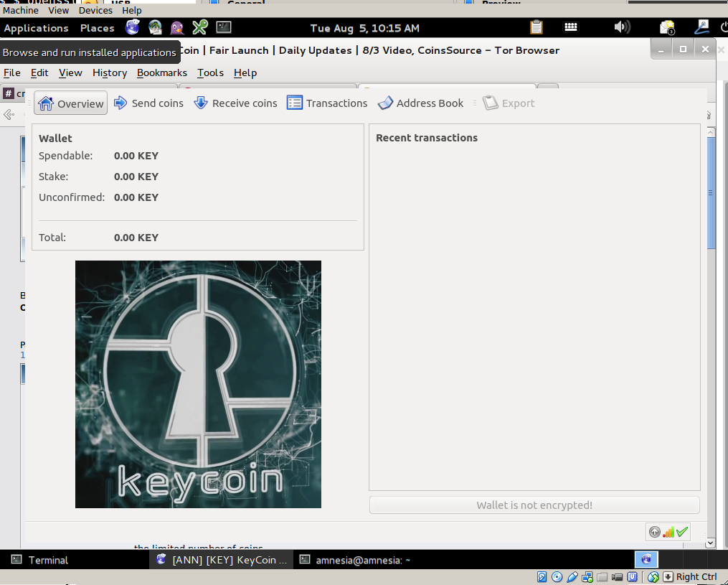Click the VirtualBox CPU chip status icon
This screenshot has width=728, height=585.
(x=633, y=577)
